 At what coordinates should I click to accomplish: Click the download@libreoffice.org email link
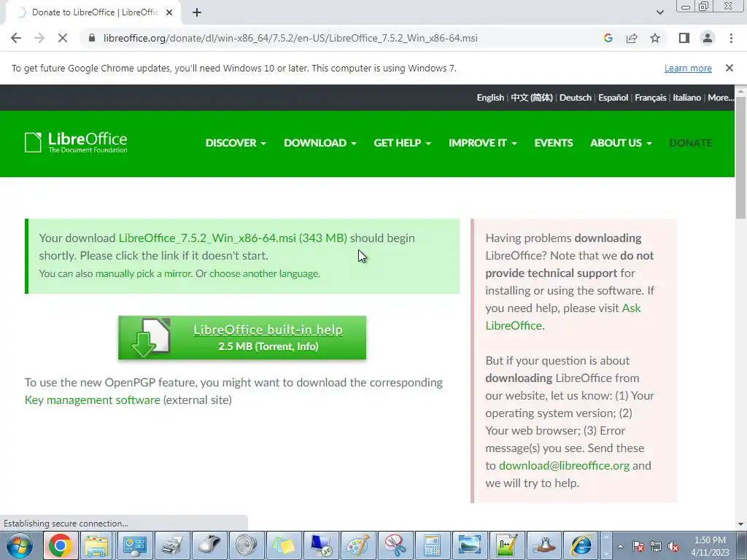[x=564, y=466]
